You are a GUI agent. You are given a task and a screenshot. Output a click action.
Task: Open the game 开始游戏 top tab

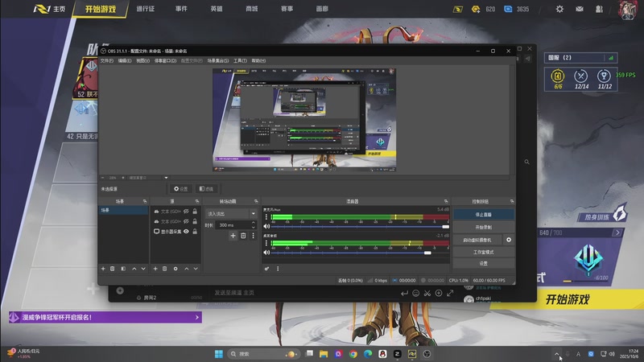(x=101, y=9)
